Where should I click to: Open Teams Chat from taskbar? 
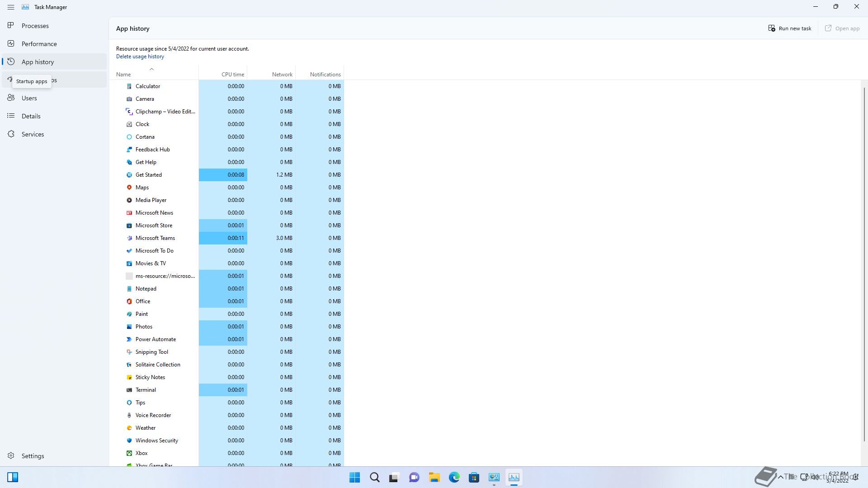(415, 477)
